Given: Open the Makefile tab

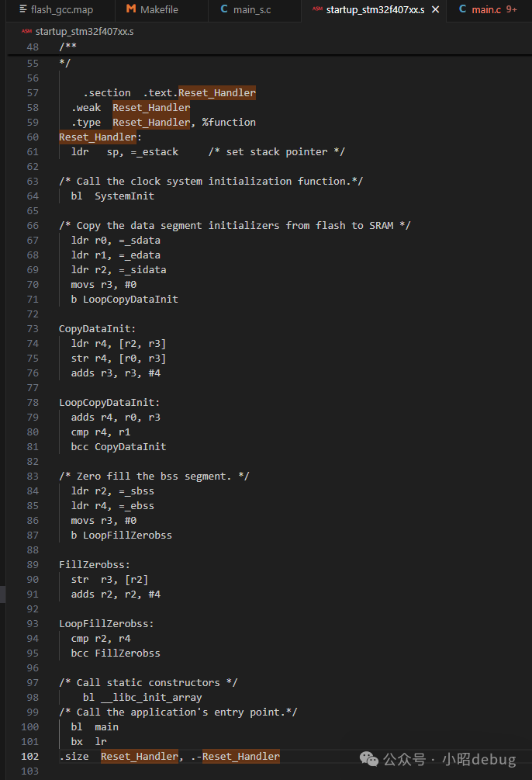Looking at the screenshot, I should pos(158,10).
